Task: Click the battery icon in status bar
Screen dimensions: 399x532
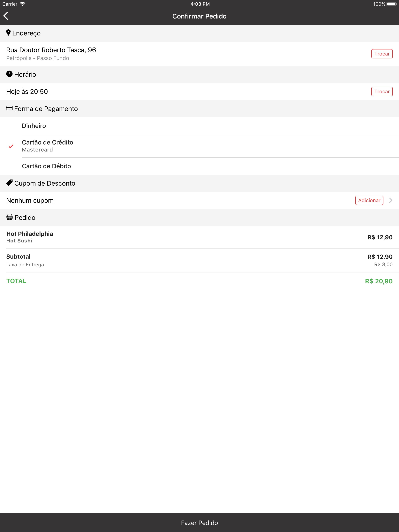Action: (392, 4)
